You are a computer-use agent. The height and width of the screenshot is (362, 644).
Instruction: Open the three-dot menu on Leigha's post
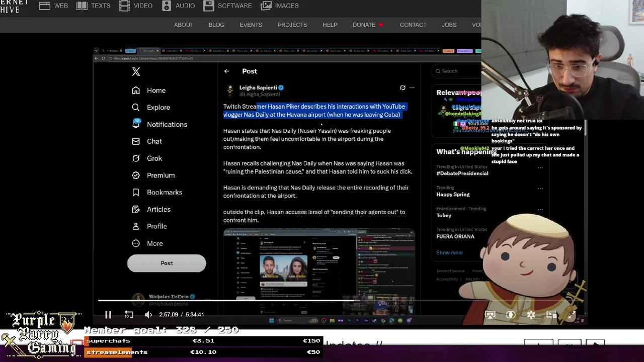tap(412, 87)
